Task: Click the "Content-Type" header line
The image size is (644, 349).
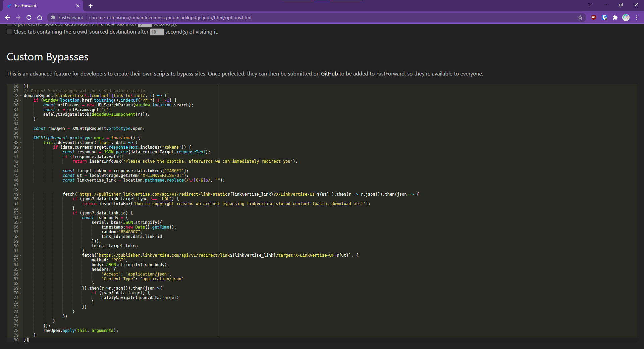Action: coord(143,279)
